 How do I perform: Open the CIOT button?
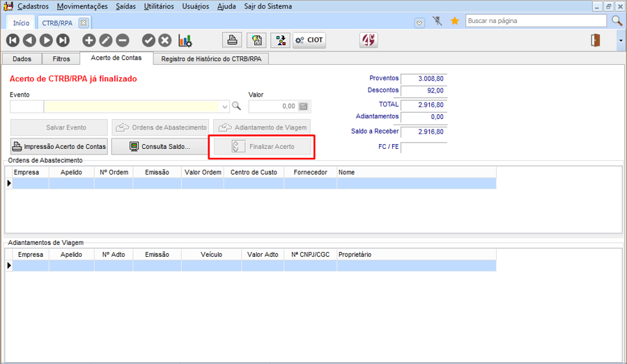point(309,40)
